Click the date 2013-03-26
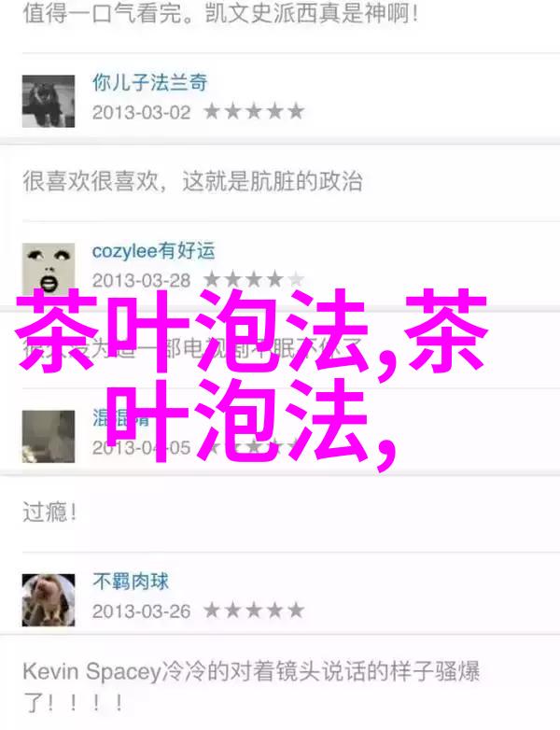Image resolution: width=560 pixels, height=730 pixels. click(x=142, y=611)
